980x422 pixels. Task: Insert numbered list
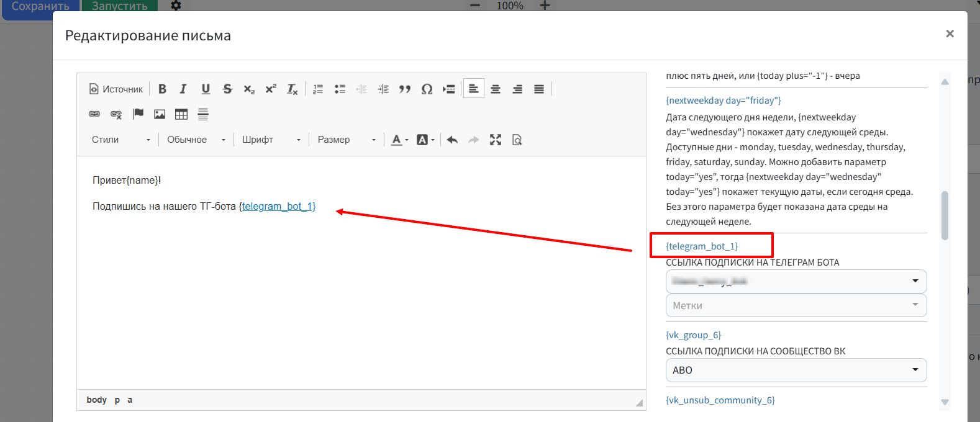pos(318,89)
